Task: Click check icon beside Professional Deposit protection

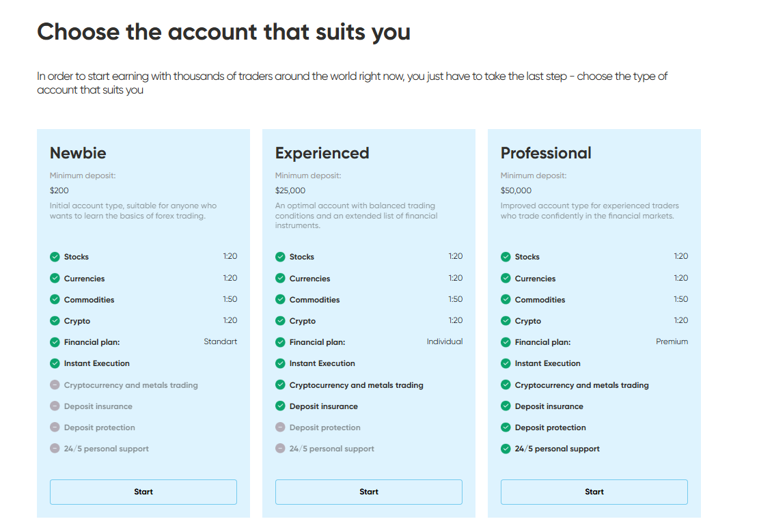Action: [506, 427]
